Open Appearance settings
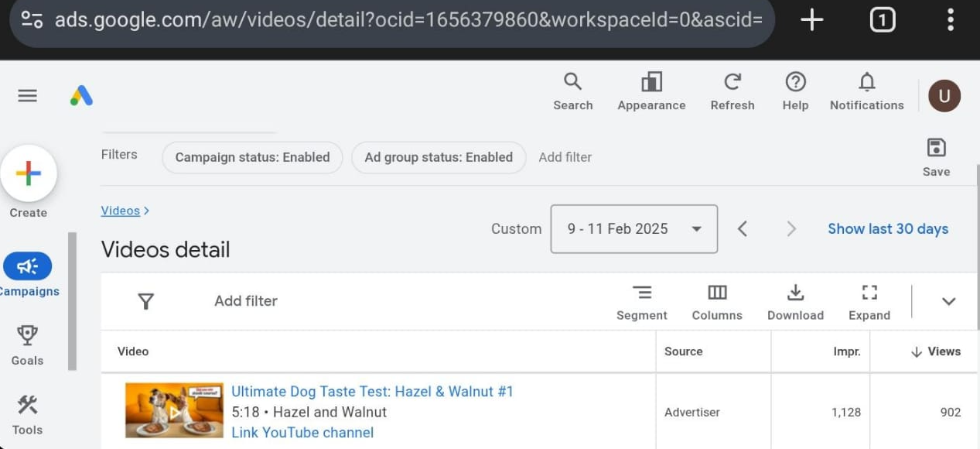This screenshot has width=980, height=449. pos(651,91)
